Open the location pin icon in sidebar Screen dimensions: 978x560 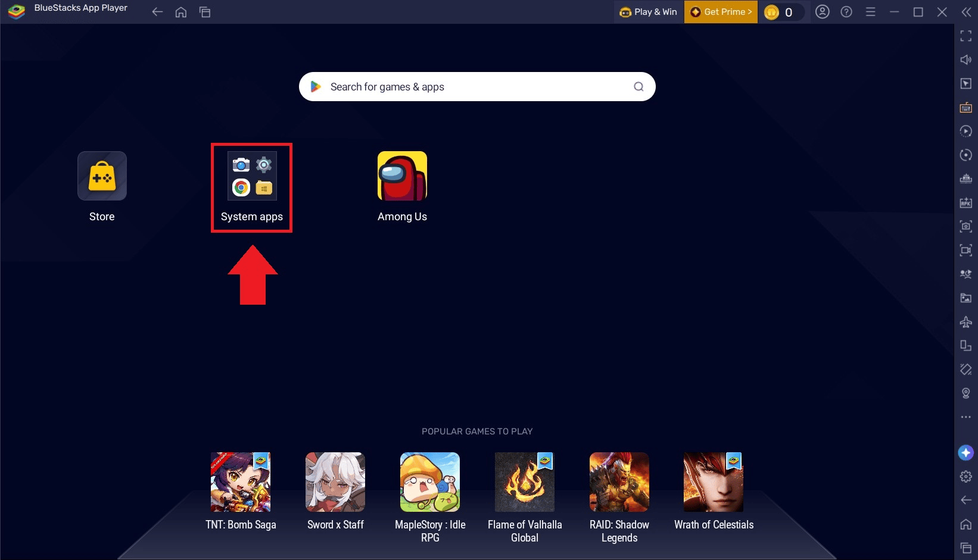966,393
